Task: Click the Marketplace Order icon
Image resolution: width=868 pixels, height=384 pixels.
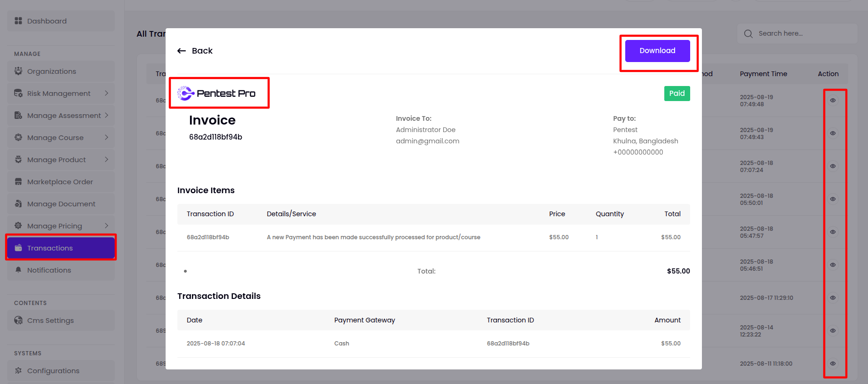Action: click(x=18, y=181)
